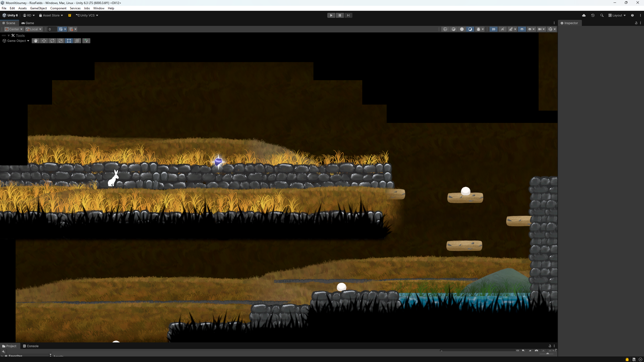Open the GameObject menu
This screenshot has width=644, height=362.
coord(38,8)
